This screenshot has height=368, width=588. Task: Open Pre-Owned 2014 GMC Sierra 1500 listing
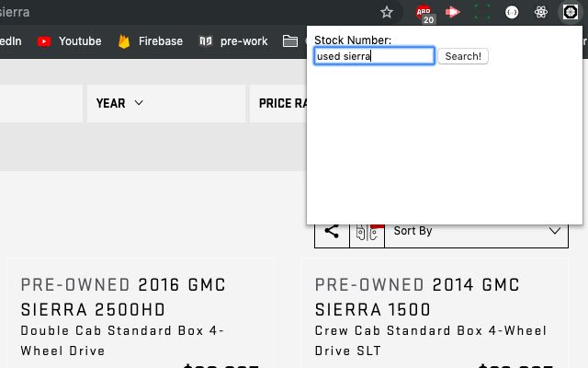tap(417, 297)
